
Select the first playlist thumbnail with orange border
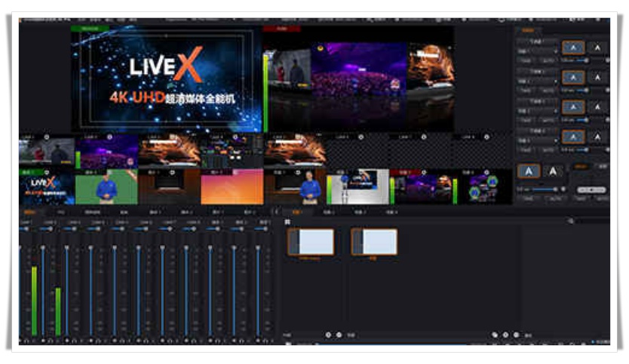pyautogui.click(x=311, y=242)
